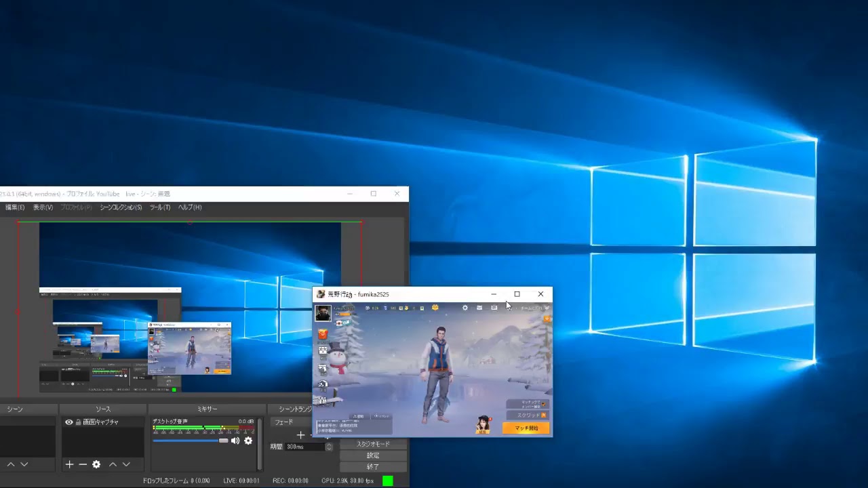Click the ミキサー panel header
This screenshot has height=488, width=868.
click(x=207, y=409)
